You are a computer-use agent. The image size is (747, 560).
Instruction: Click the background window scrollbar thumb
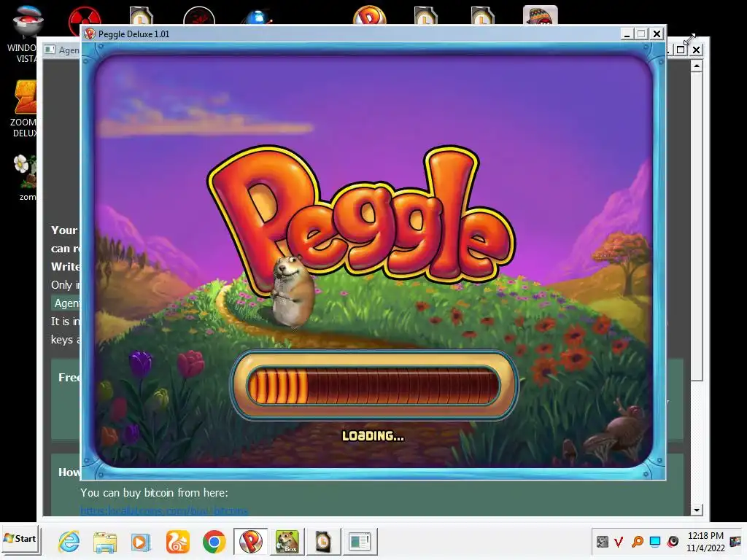(x=697, y=226)
